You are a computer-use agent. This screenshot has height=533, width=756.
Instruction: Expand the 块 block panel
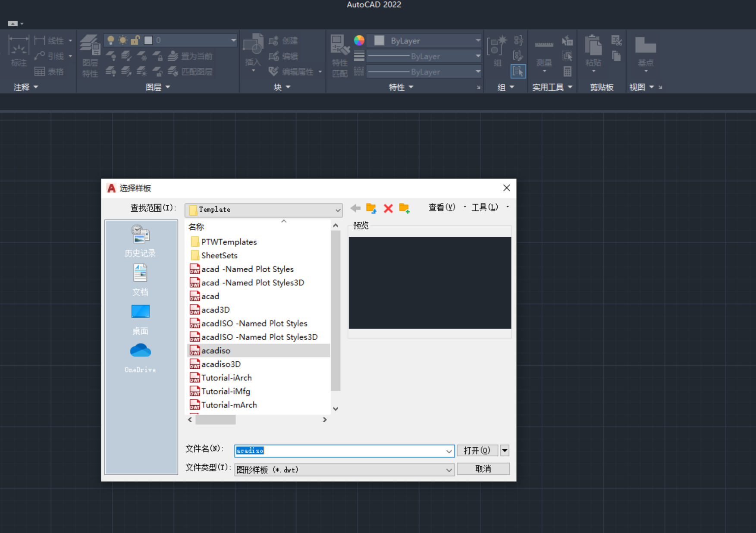coord(282,87)
